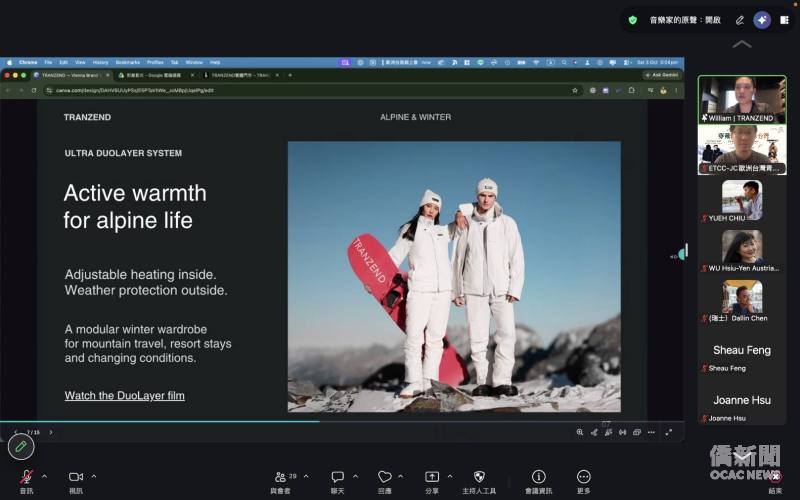Open Canva presentation more options dots
The image size is (800, 500).
(651, 432)
